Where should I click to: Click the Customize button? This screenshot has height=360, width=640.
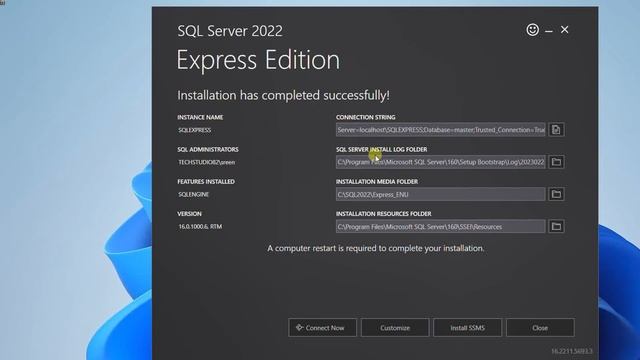(x=395, y=328)
